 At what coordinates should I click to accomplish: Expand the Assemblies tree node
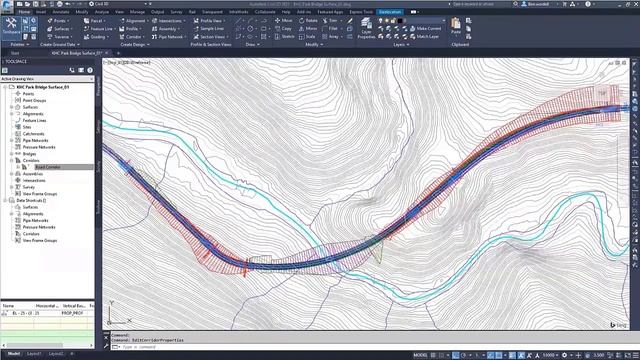pos(11,174)
